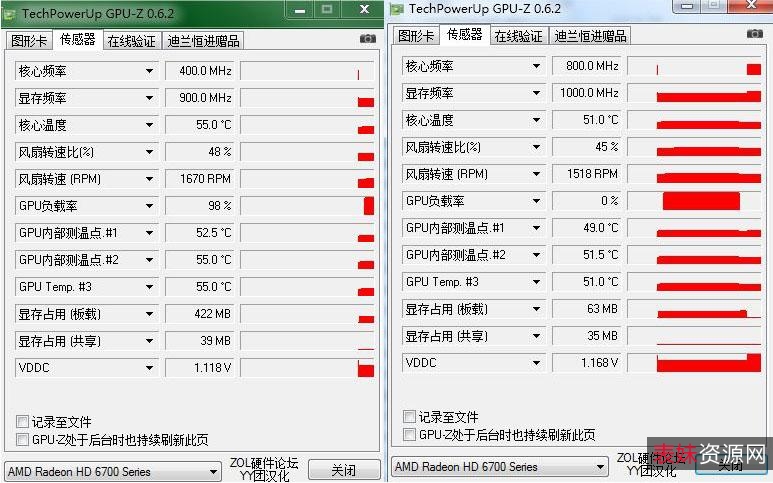
Task: Open 风扇转速比(%) dropdown in right window
Action: (473, 147)
